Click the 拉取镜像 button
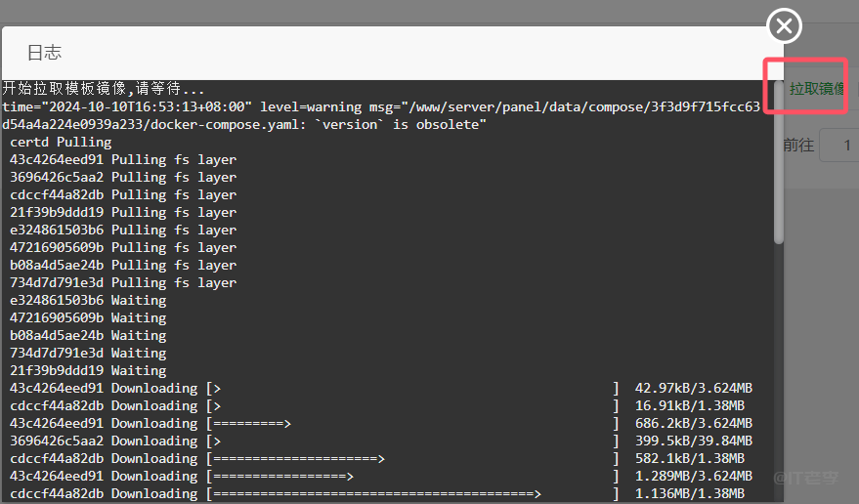The width and height of the screenshot is (859, 504). pos(816,89)
